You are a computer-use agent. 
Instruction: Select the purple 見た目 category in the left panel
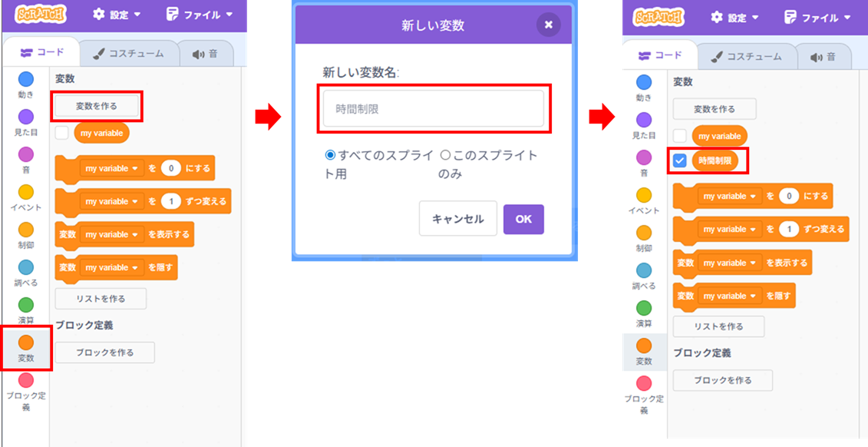(26, 119)
